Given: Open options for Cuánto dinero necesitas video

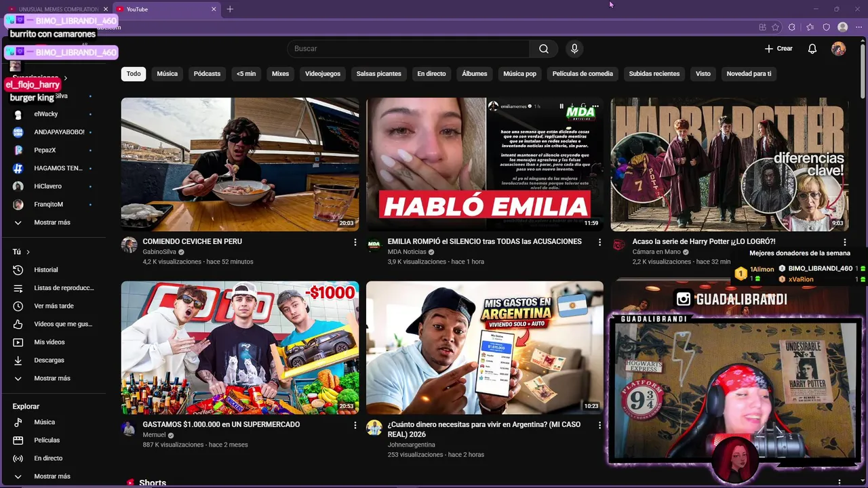Looking at the screenshot, I should (x=599, y=425).
